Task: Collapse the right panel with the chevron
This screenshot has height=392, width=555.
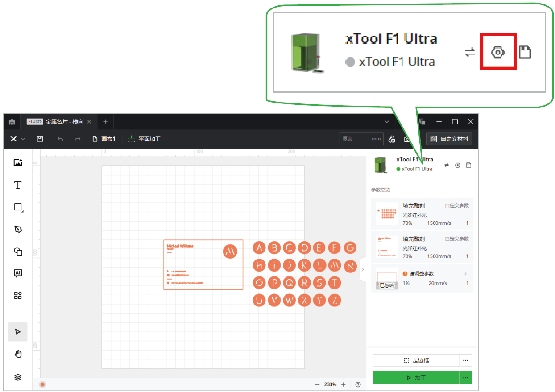Action: pos(363,269)
